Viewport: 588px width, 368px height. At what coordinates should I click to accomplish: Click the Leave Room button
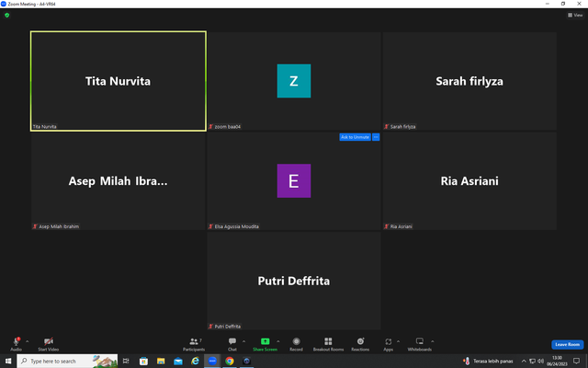[568, 344]
